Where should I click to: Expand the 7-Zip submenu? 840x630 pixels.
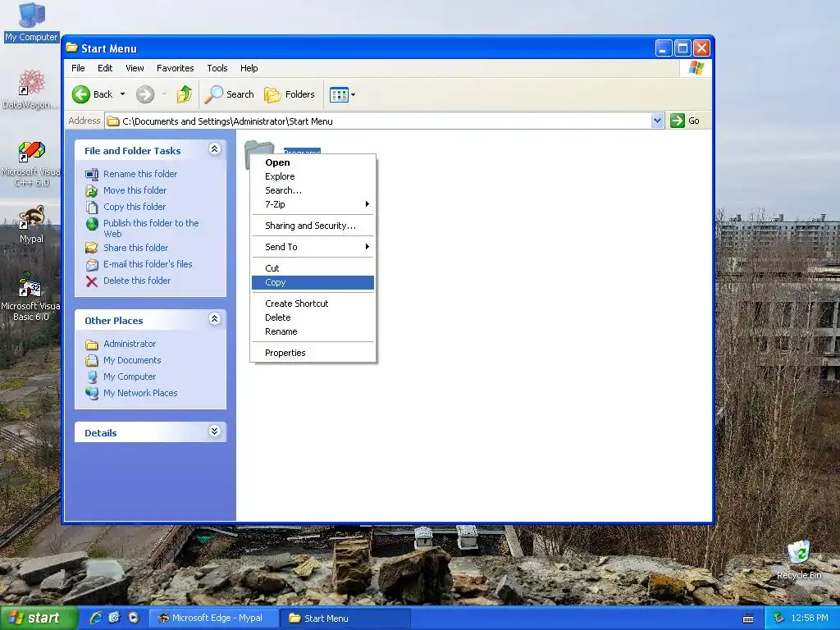313,204
